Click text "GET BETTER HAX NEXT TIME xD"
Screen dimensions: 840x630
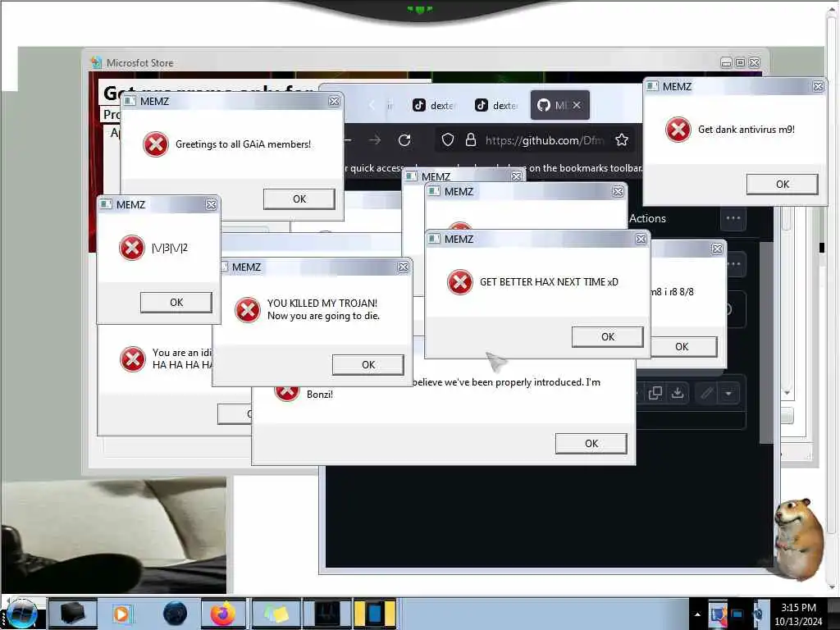click(x=549, y=282)
